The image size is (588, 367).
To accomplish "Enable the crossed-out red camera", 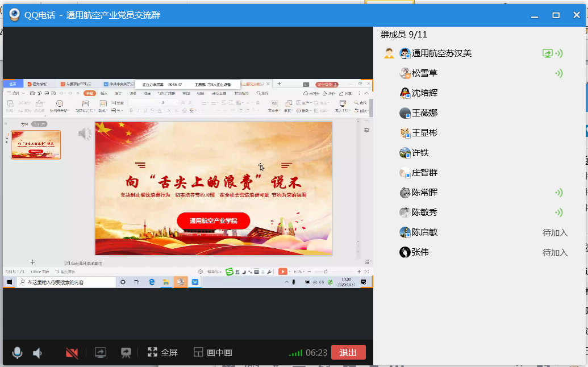I will pos(72,353).
